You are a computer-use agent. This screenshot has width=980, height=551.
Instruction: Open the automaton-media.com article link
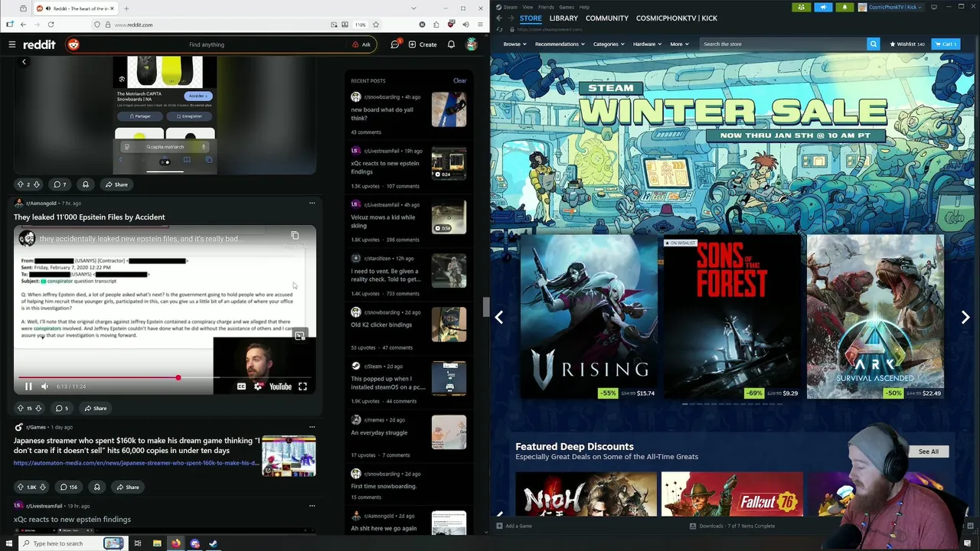coord(136,463)
